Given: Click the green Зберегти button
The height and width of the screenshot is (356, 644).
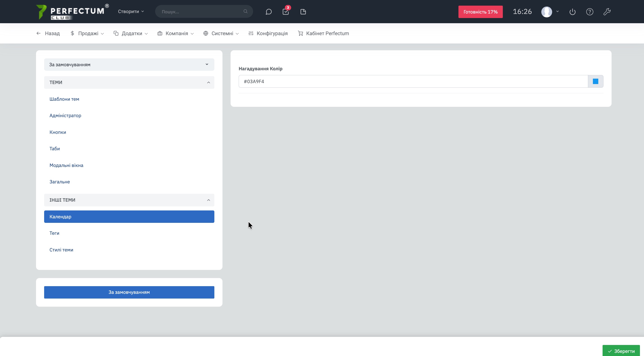Looking at the screenshot, I should pos(621,351).
